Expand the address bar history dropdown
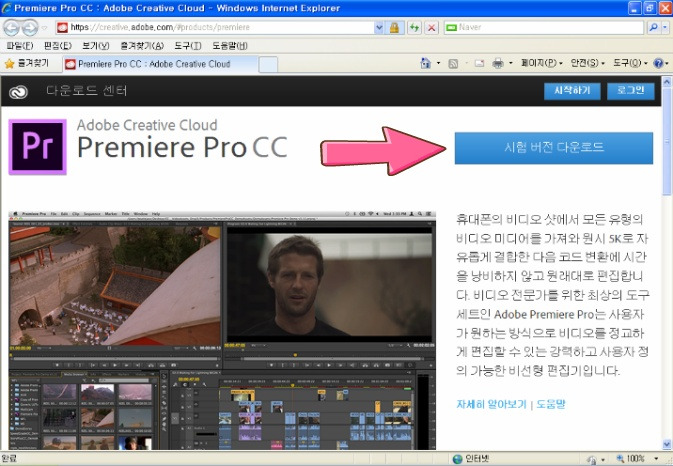Screen dimensions: 673x466 pos(379,27)
